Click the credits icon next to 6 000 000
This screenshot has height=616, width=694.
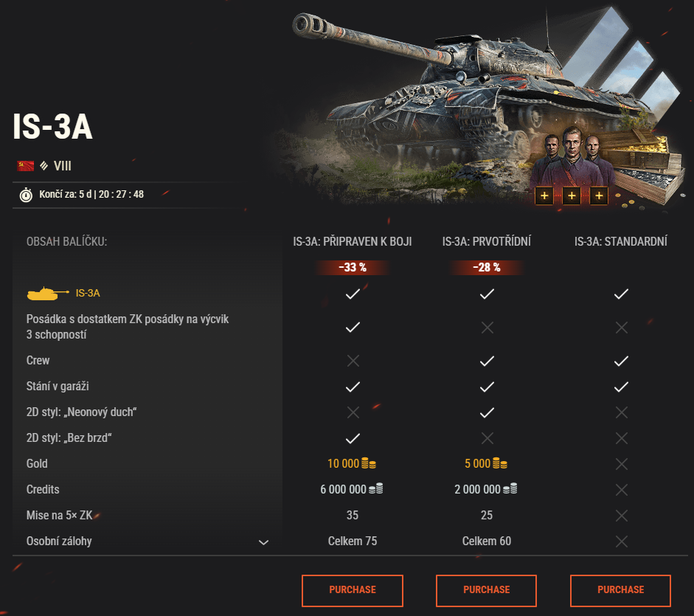point(378,489)
